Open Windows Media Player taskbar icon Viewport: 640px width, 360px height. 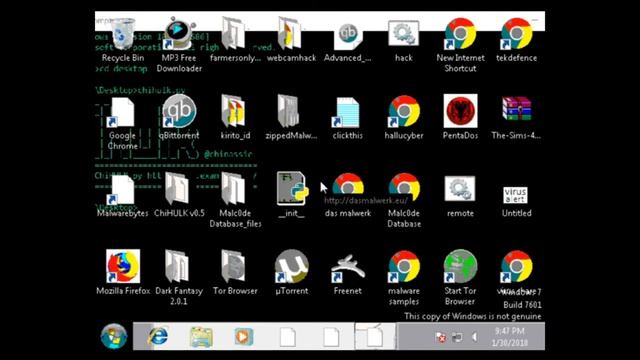pyautogui.click(x=243, y=337)
